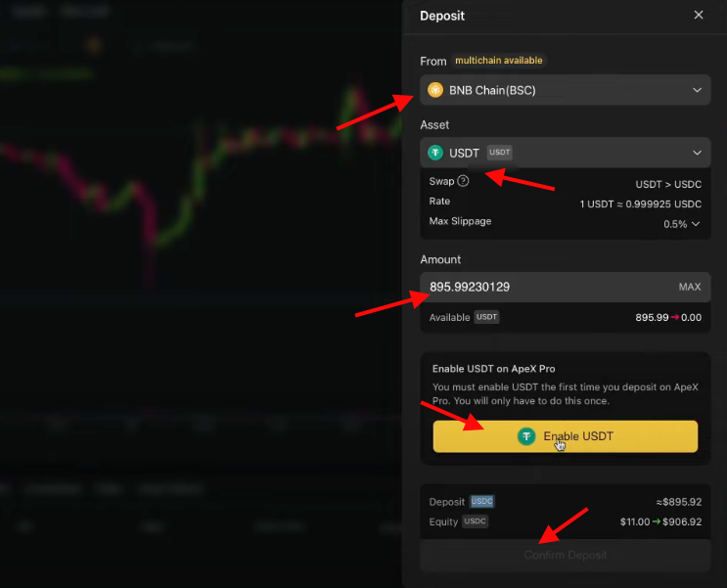Click the 'Deposit' panel title

tap(442, 16)
